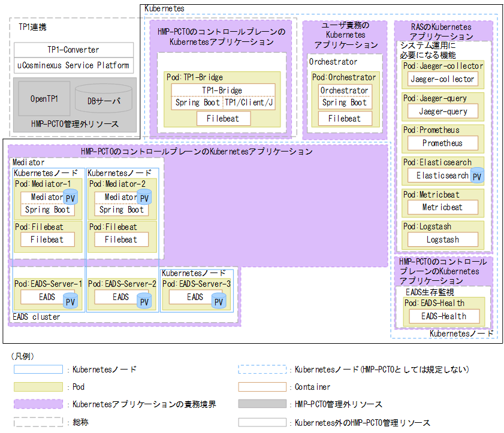The width and height of the screenshot is (504, 433).
Task: Click the PV icon on Pod:Mediator-1
Action: click(71, 196)
